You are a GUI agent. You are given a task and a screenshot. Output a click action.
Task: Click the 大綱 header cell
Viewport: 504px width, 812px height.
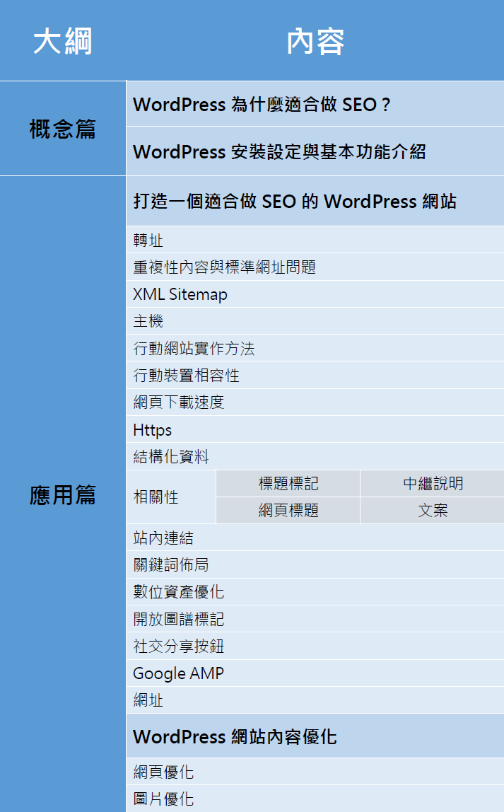(x=63, y=41)
